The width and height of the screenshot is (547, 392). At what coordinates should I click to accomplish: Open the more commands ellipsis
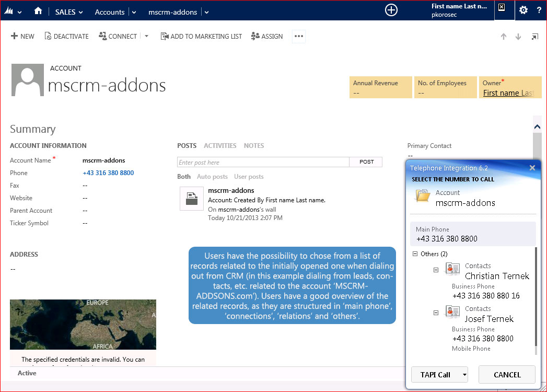click(299, 36)
